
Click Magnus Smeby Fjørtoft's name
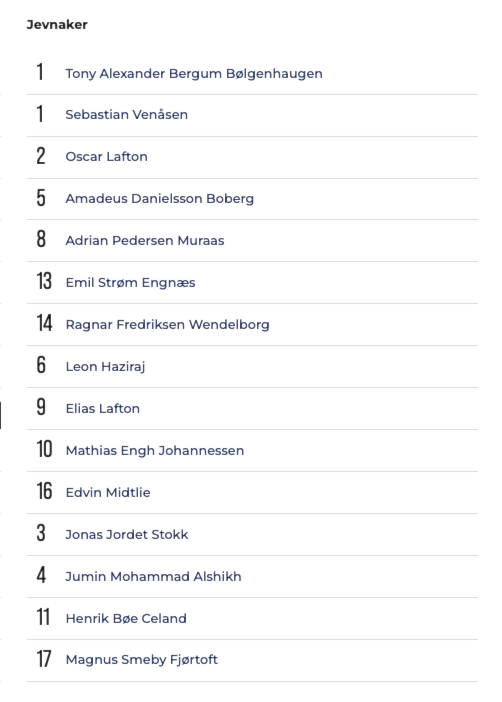pos(142,659)
